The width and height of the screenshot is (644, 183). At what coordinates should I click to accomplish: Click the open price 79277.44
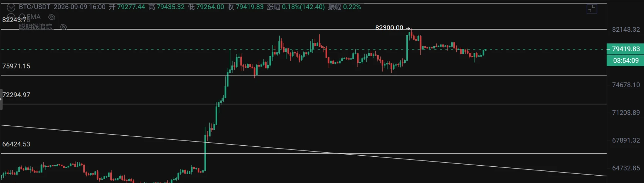131,7
